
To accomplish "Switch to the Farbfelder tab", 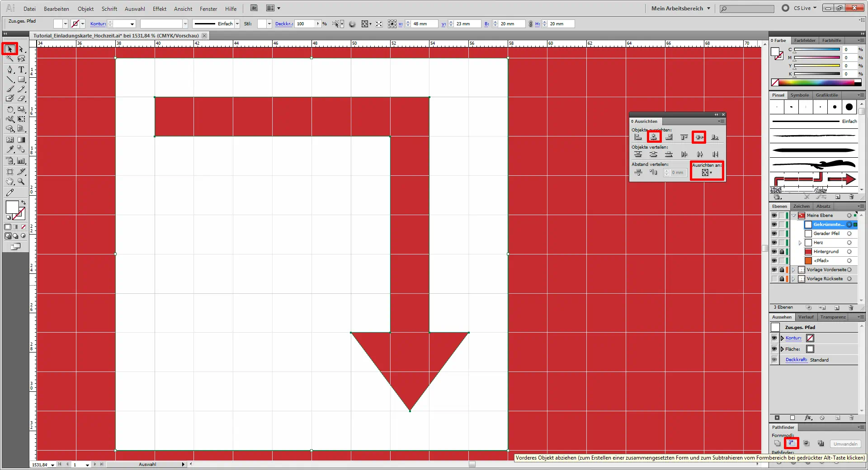I will (805, 40).
